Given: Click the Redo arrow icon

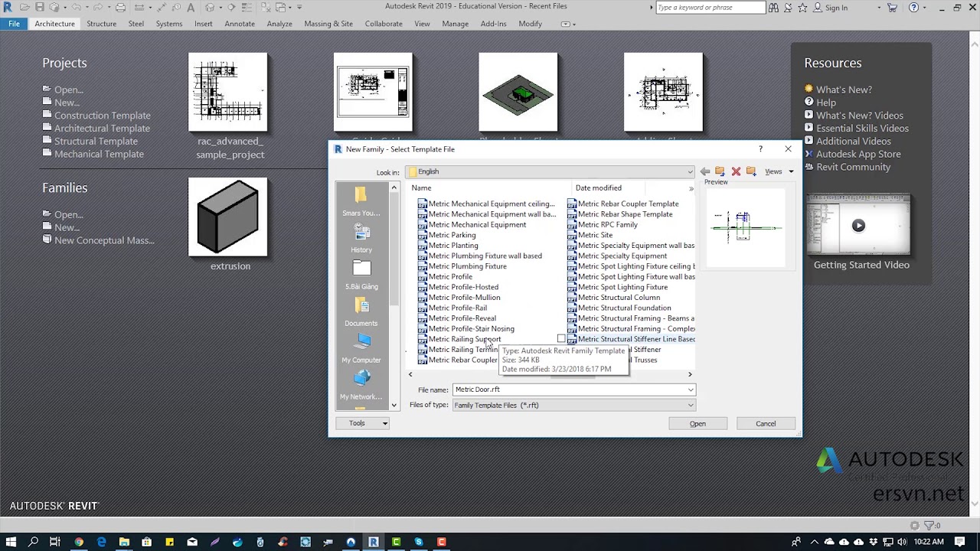Looking at the screenshot, I should [99, 8].
